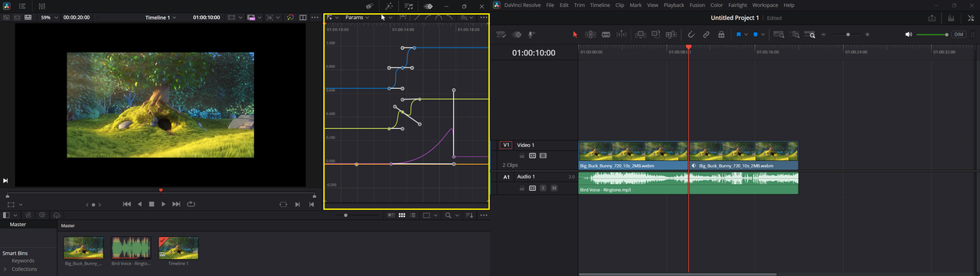The height and width of the screenshot is (276, 980).
Task: Open the Timeline 1 name dropdown
Action: coord(161,17)
